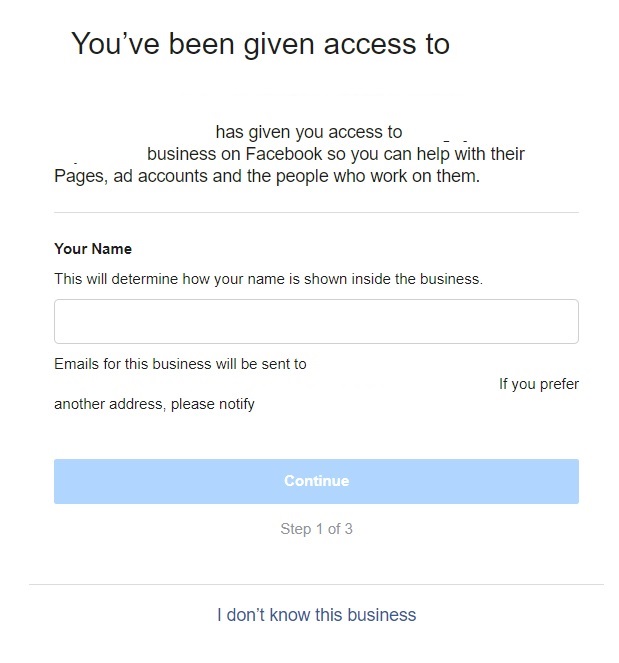Click the name display description text
The image size is (619, 663).
click(x=268, y=279)
